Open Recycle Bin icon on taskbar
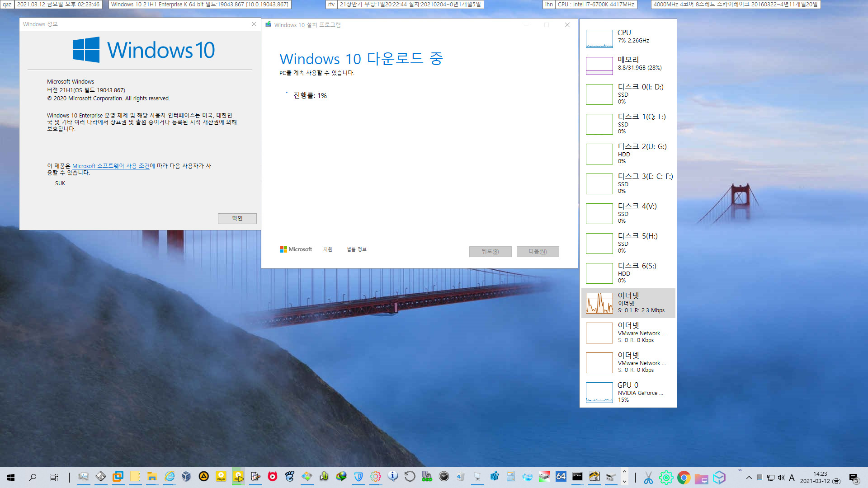The image size is (868, 488). (x=460, y=477)
